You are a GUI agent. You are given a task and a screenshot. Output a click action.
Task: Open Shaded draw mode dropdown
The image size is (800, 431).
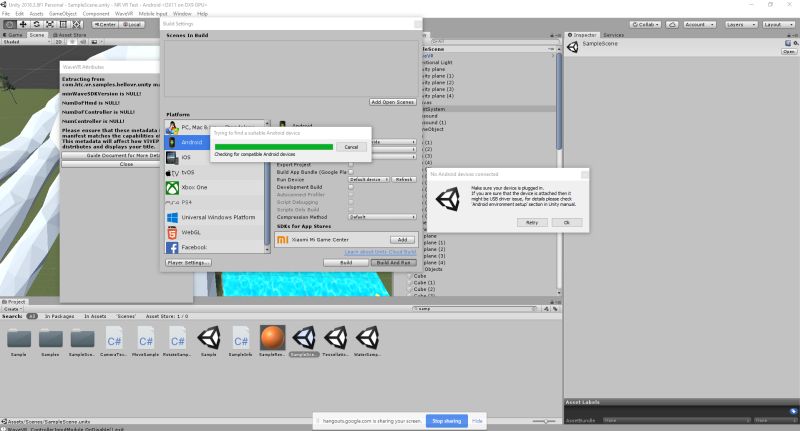pyautogui.click(x=27, y=42)
